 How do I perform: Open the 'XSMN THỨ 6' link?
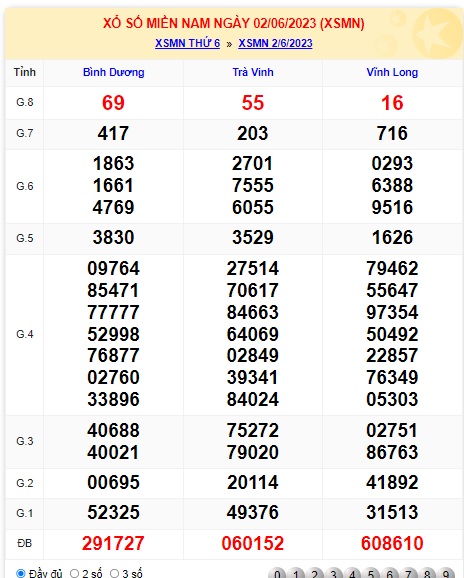point(187,43)
